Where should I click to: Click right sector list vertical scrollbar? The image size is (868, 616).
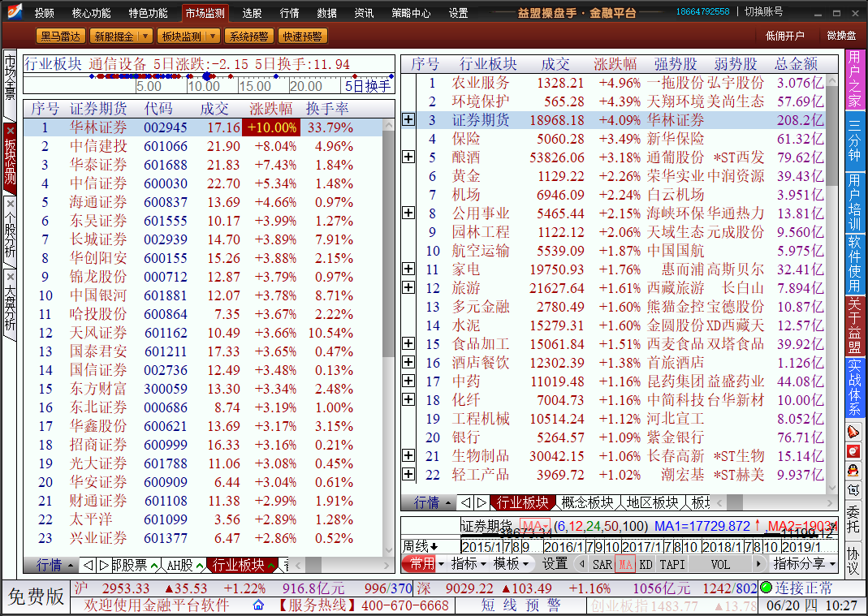(831, 284)
